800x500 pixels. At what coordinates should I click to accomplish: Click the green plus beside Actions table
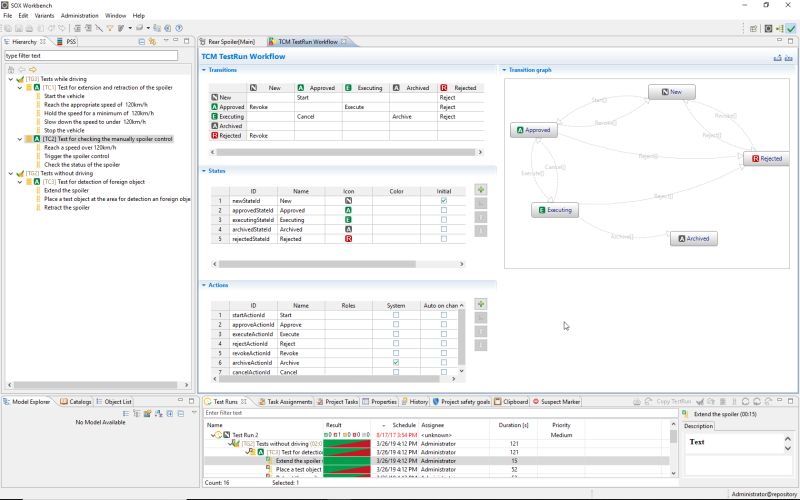(481, 304)
